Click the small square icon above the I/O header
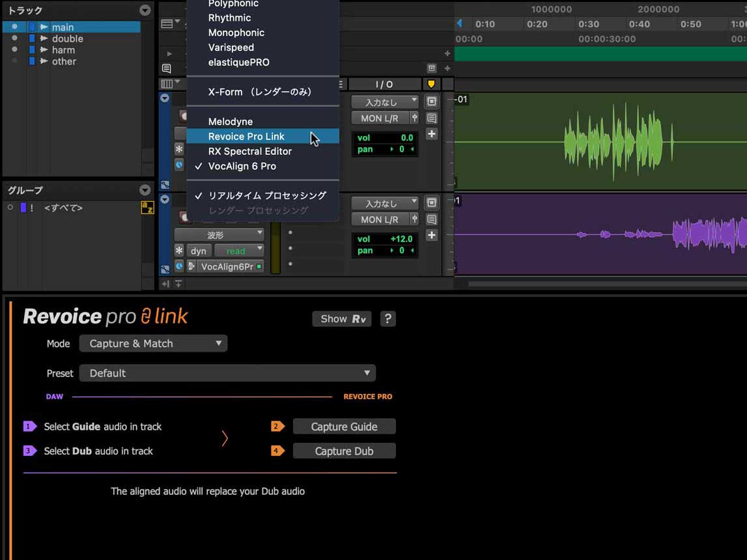 pos(432,68)
